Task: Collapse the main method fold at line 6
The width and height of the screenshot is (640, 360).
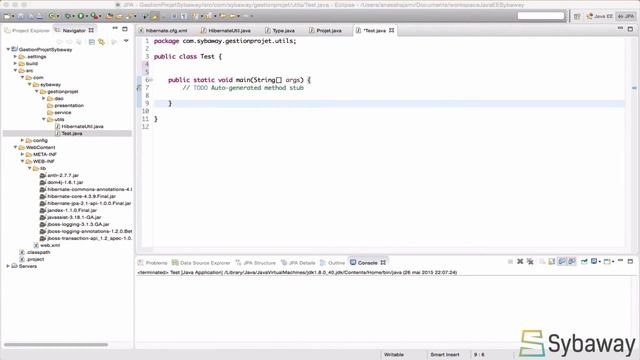Action: 151,80
